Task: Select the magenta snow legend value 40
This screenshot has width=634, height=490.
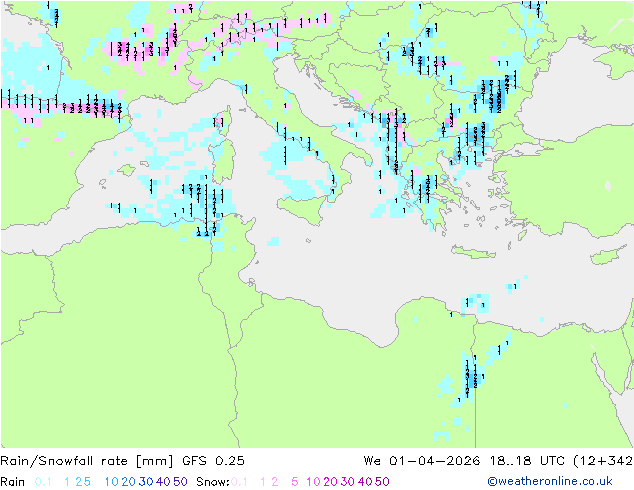Action: click(365, 482)
